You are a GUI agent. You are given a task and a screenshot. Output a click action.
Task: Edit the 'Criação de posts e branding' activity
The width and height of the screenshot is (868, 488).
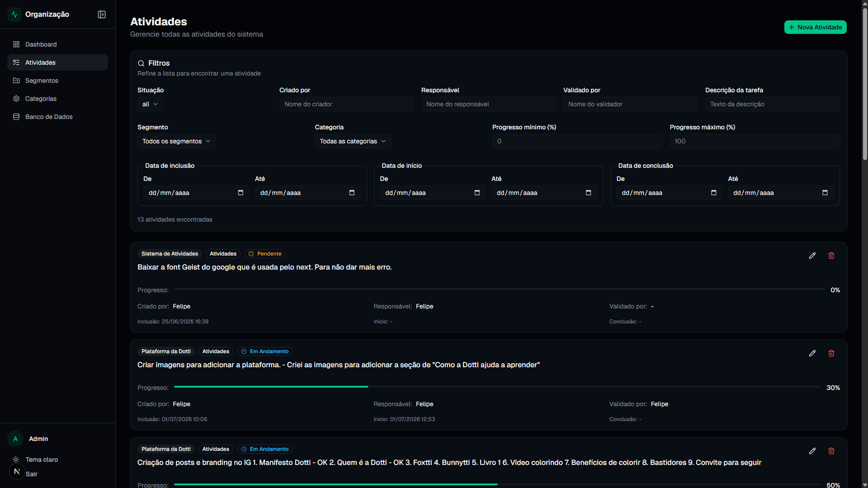coord(812,451)
